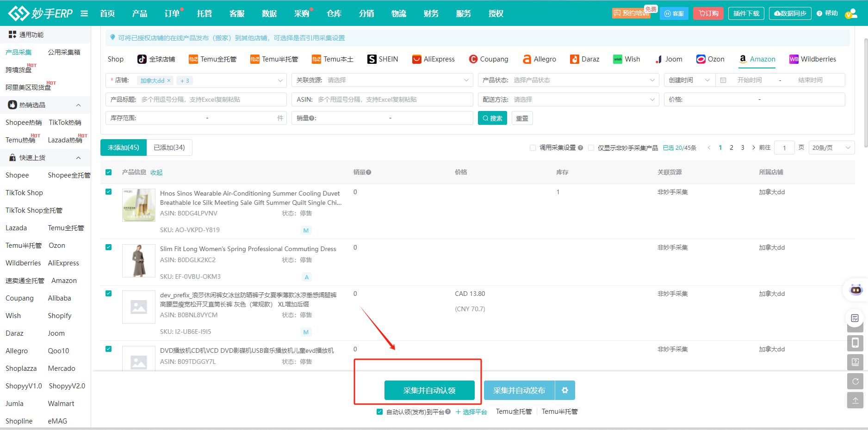
Task: Open the 产品状态 dropdown
Action: point(568,80)
